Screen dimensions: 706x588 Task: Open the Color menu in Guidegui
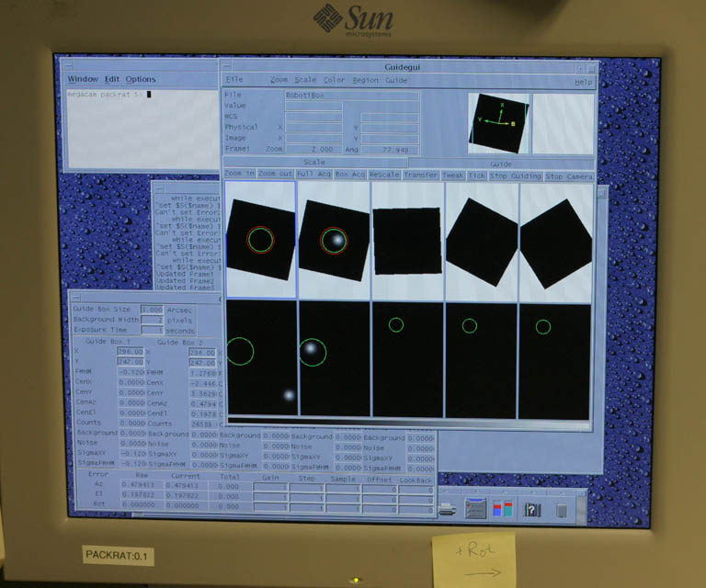(x=334, y=80)
